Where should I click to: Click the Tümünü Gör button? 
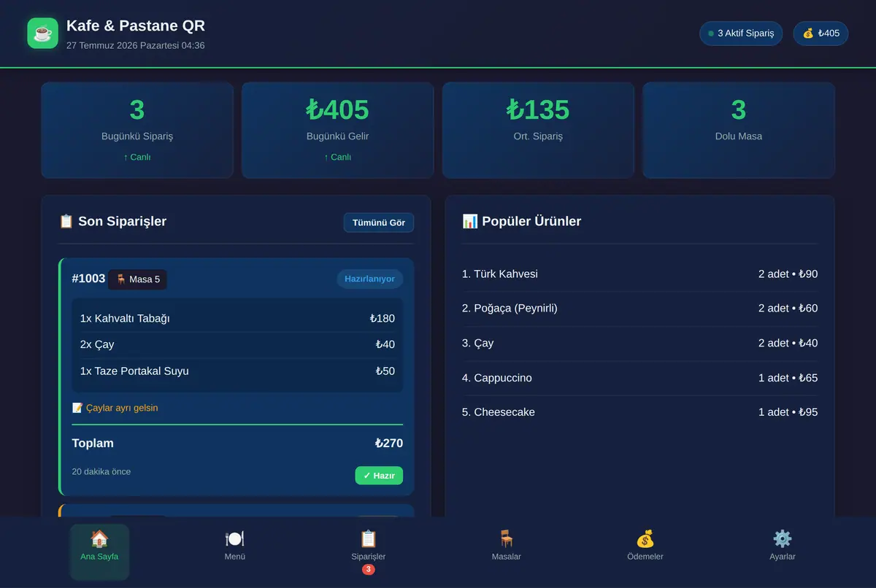coord(379,223)
